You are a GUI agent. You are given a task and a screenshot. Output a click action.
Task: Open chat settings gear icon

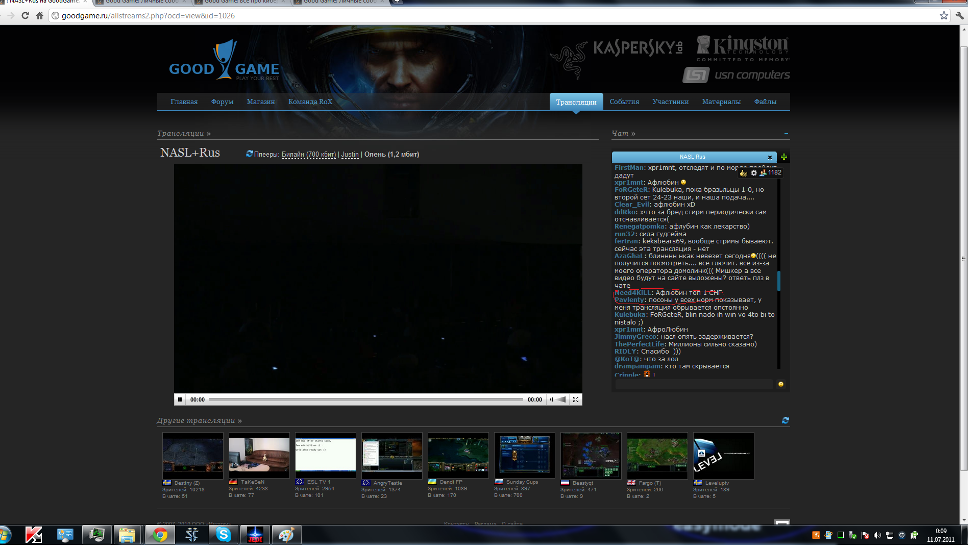click(753, 173)
